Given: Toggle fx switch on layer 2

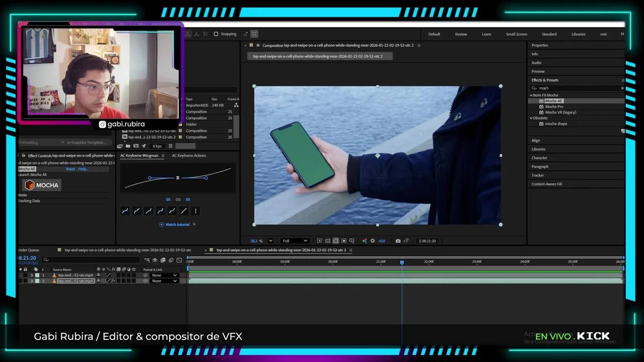Looking at the screenshot, I should pos(114,281).
